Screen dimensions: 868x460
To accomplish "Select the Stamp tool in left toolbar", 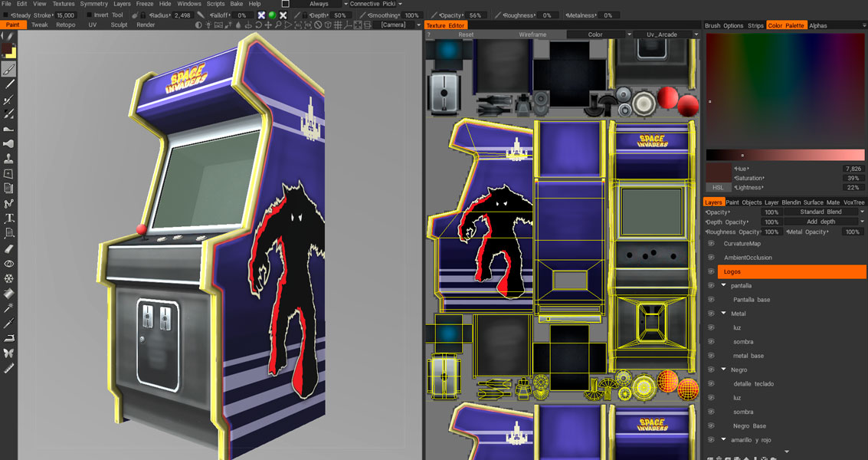I will [8, 159].
